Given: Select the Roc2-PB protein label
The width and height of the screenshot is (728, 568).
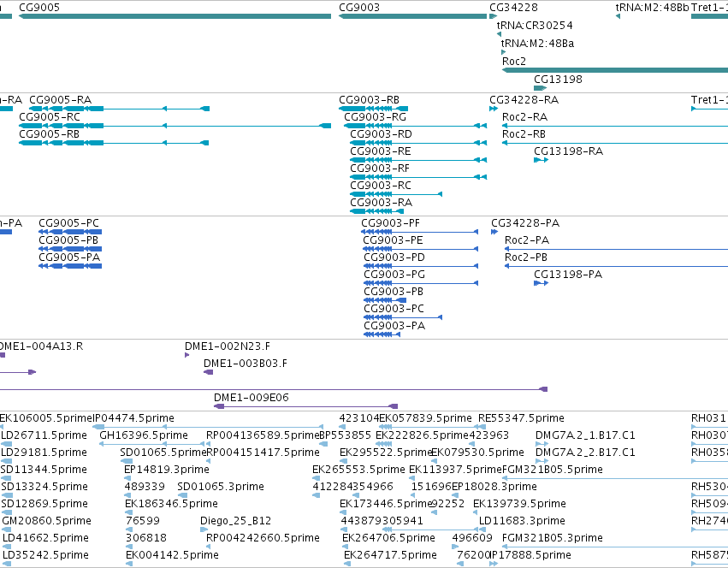Looking at the screenshot, I should (525, 257).
